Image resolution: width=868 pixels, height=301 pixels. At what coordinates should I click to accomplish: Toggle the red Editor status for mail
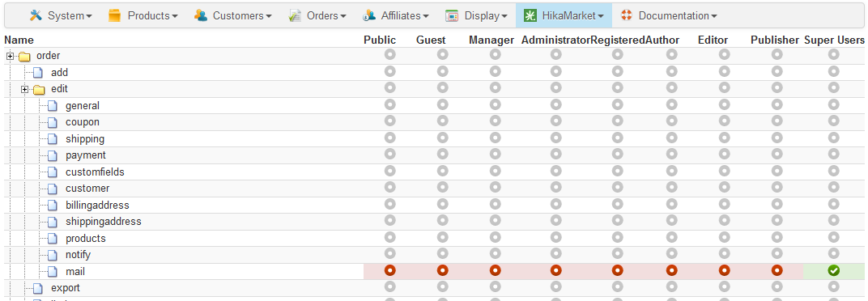click(724, 270)
